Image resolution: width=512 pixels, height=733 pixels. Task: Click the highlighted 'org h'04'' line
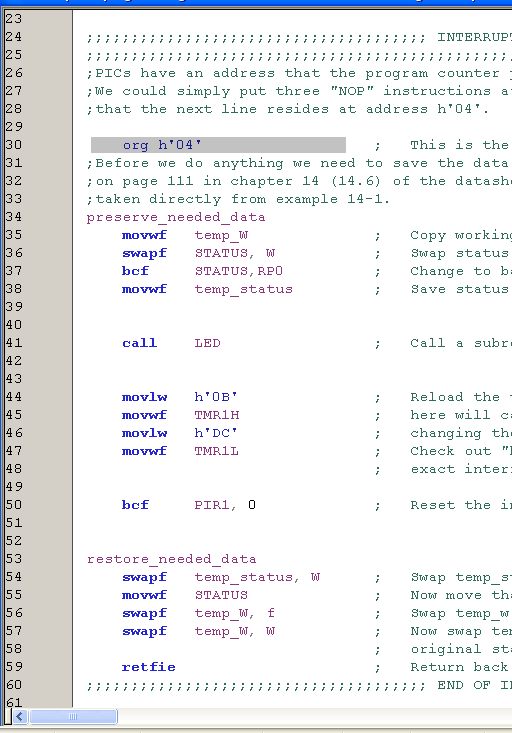click(x=218, y=145)
